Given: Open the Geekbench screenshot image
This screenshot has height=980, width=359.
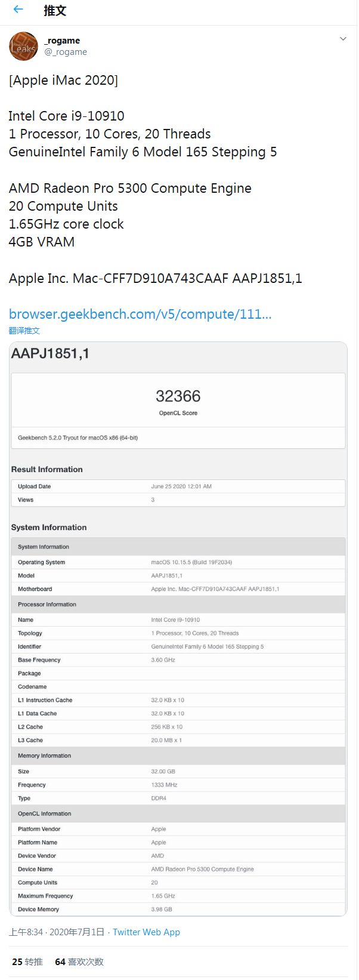Looking at the screenshot, I should [x=178, y=627].
